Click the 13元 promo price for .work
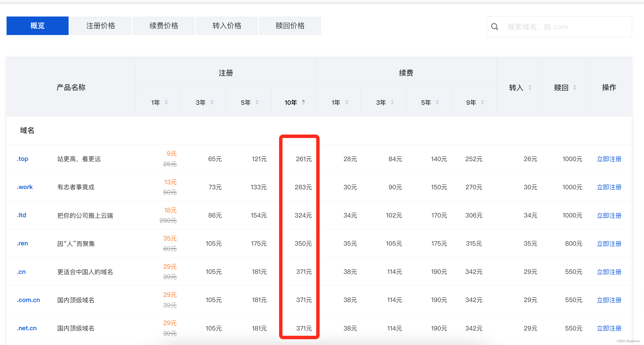 tap(170, 182)
